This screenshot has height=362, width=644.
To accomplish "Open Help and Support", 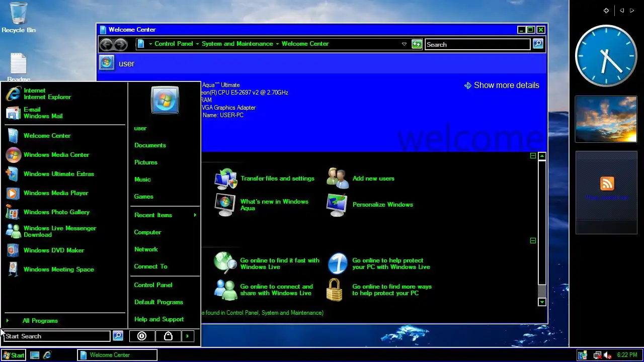I will (x=159, y=319).
